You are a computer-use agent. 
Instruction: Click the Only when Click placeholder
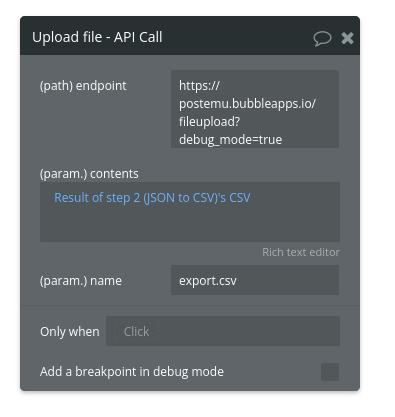[x=136, y=331]
